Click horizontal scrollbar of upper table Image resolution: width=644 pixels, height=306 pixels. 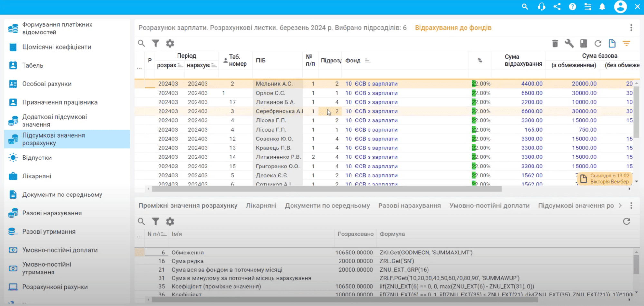click(x=327, y=189)
